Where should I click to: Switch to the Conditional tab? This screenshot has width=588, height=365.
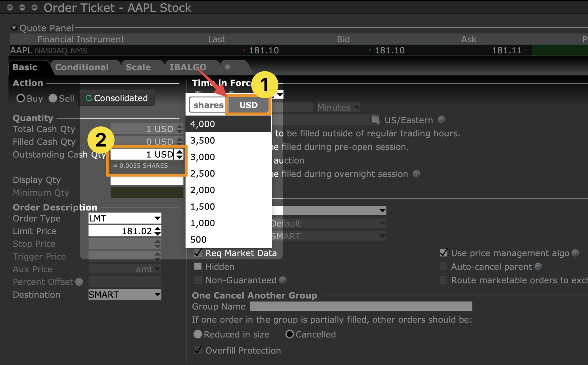coord(82,67)
